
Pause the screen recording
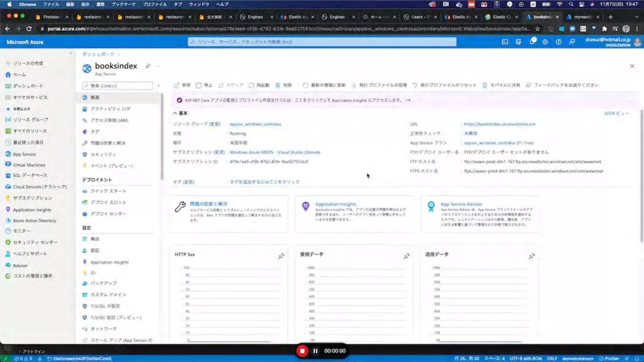[315, 351]
